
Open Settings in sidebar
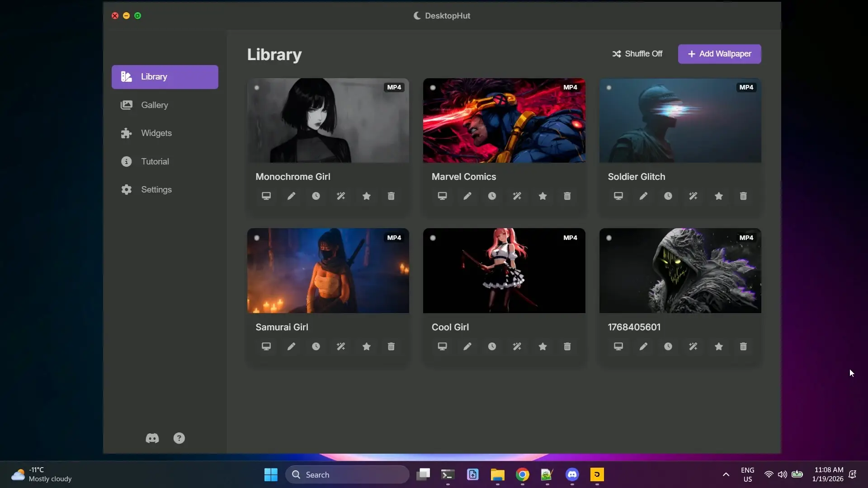coord(165,190)
